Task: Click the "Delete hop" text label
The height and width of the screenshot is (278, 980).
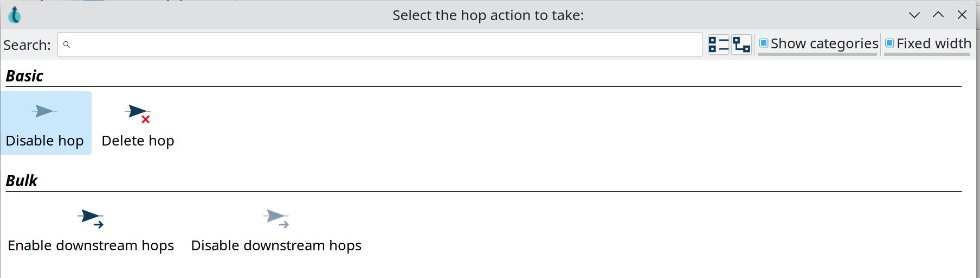Action: (138, 141)
